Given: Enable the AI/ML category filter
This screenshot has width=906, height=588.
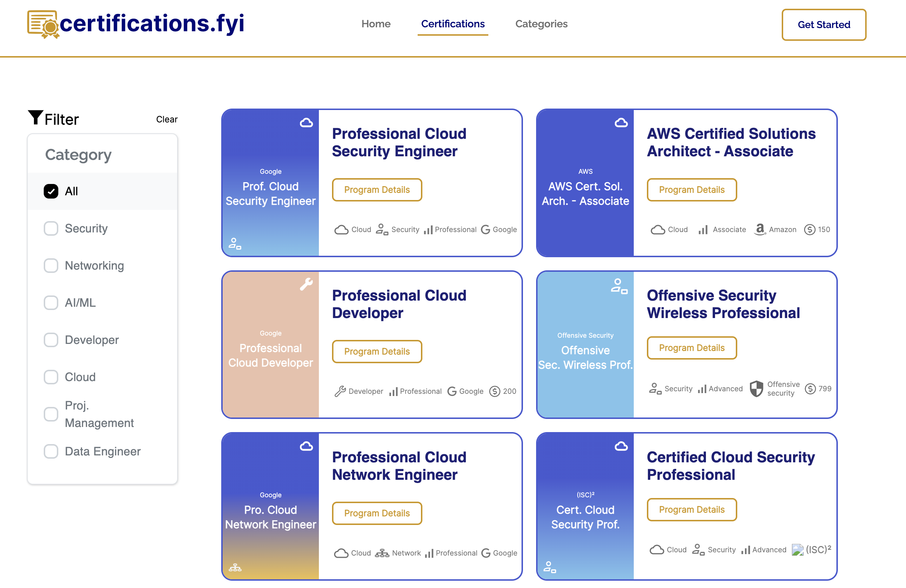Looking at the screenshot, I should tap(51, 303).
